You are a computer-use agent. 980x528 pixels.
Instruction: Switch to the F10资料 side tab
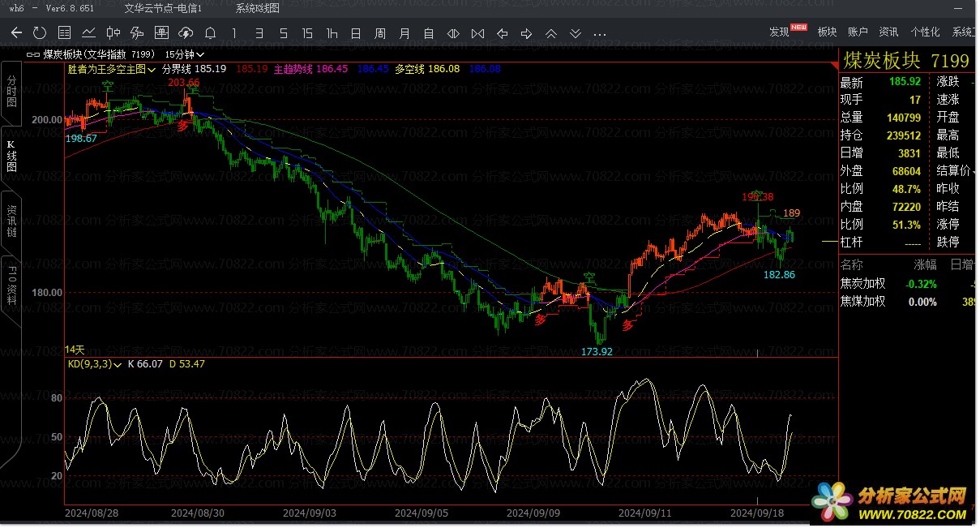tap(11, 285)
